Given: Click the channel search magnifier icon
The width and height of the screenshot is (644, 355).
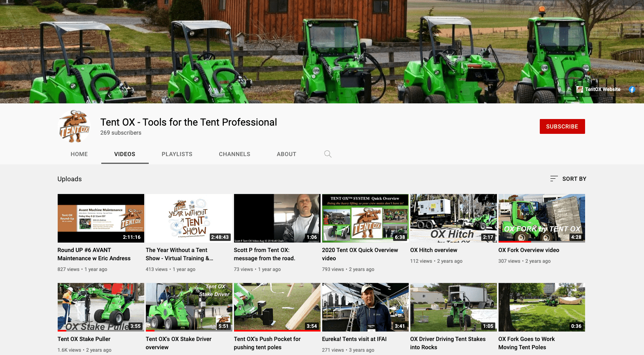Looking at the screenshot, I should pyautogui.click(x=328, y=154).
